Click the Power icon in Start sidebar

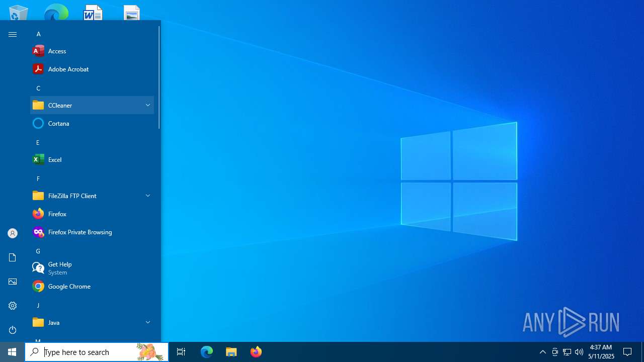pyautogui.click(x=13, y=330)
